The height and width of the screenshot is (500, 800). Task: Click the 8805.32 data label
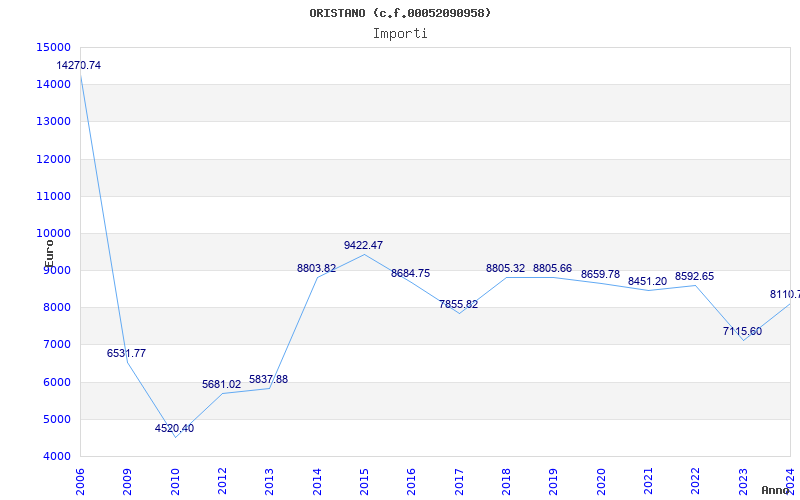(x=505, y=268)
